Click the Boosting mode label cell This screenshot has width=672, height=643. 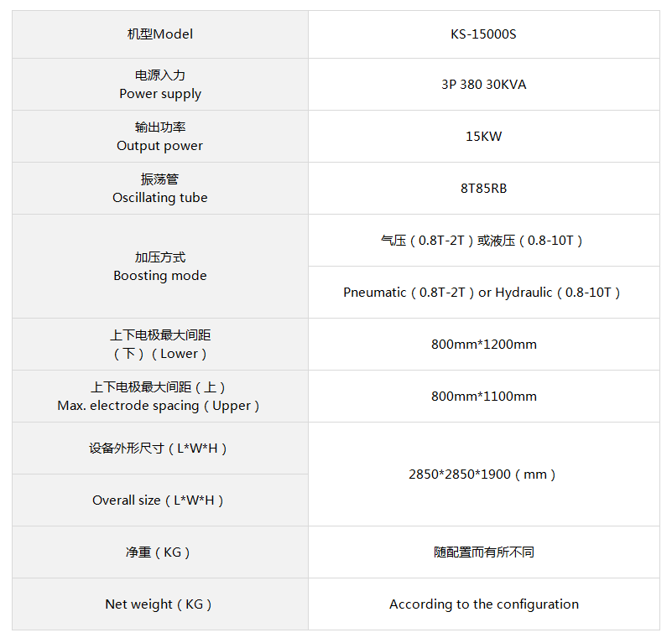click(x=160, y=267)
